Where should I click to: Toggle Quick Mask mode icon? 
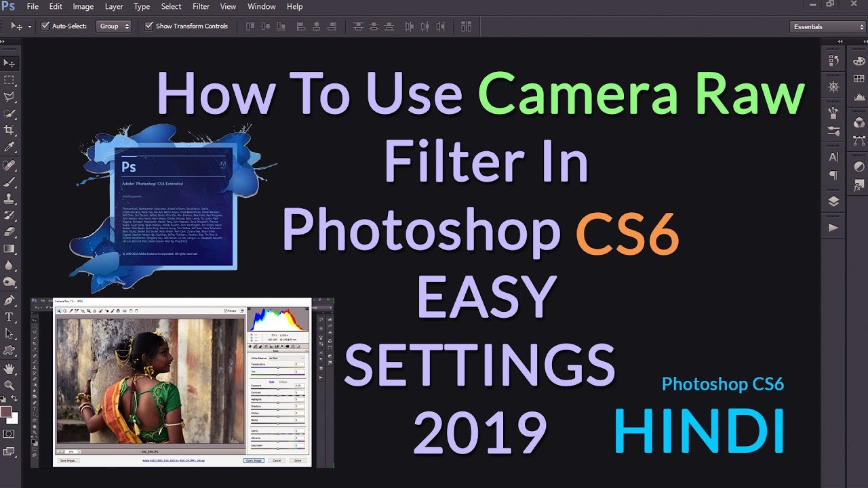point(9,433)
